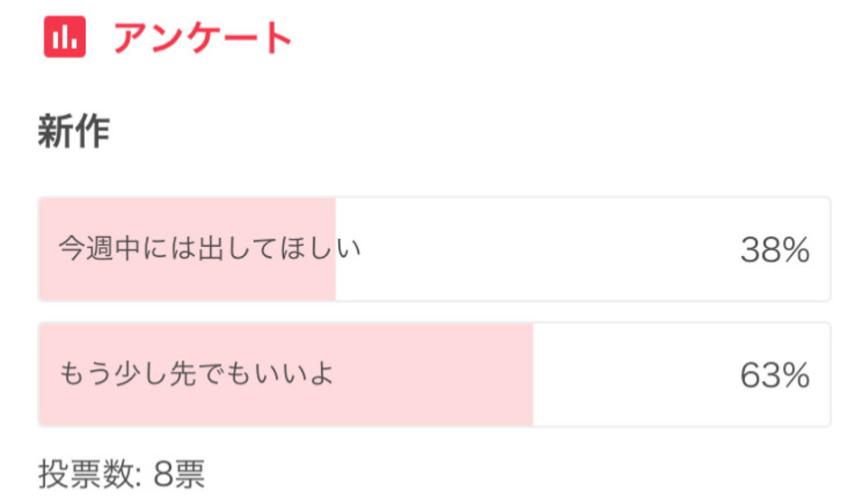This screenshot has width=868, height=503.
Task: Click the 38% result label
Action: coord(775,250)
